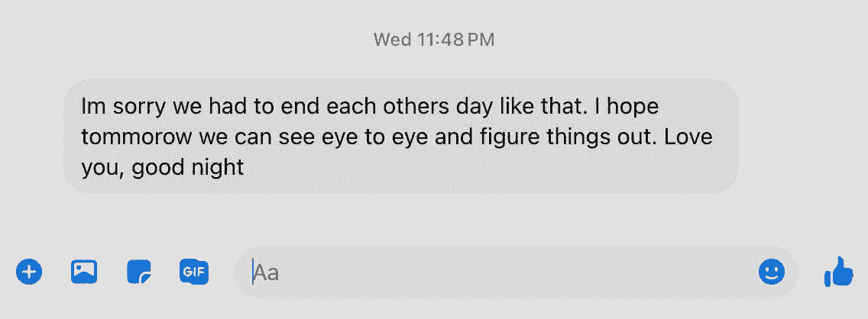Image resolution: width=868 pixels, height=319 pixels.
Task: Click the Wed 11:48 PM timestamp
Action: (x=434, y=40)
